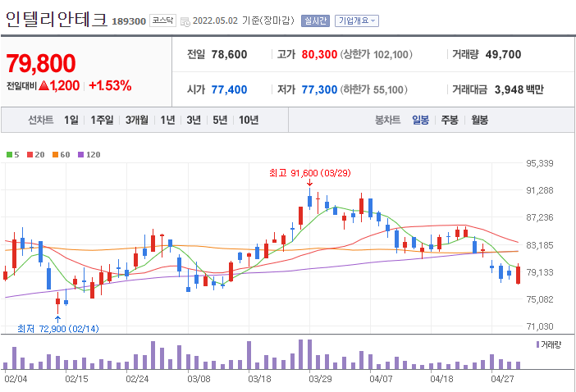This screenshot has height=392, width=576.
Task: Click the 실시간 real-time button
Action: [x=315, y=21]
